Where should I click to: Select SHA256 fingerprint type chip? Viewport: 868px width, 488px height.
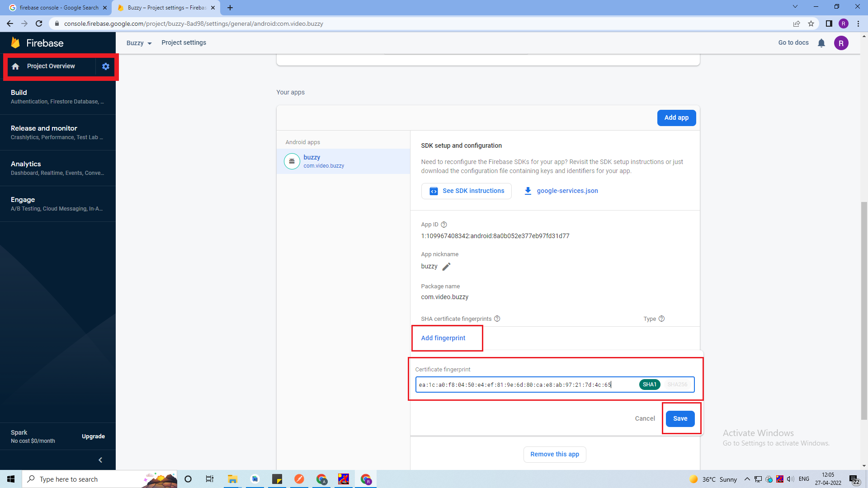point(677,385)
